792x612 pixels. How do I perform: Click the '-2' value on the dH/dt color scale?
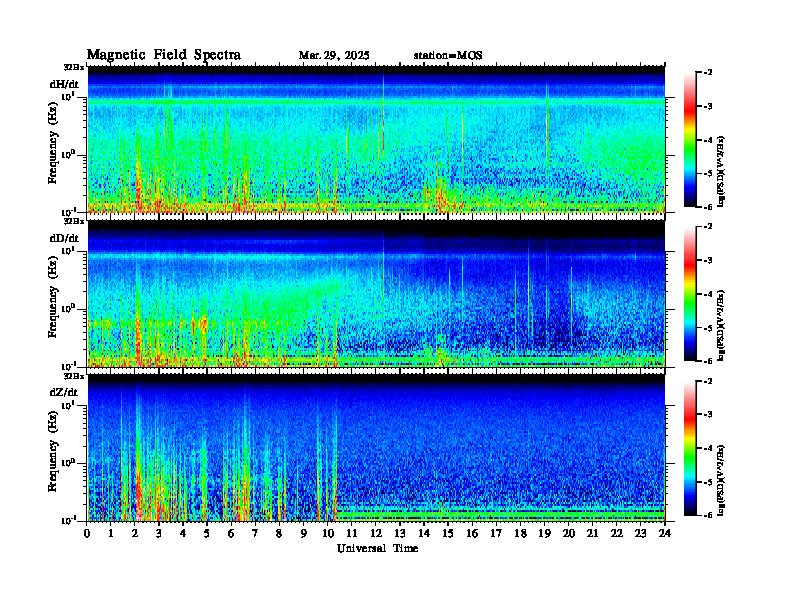[x=708, y=73]
